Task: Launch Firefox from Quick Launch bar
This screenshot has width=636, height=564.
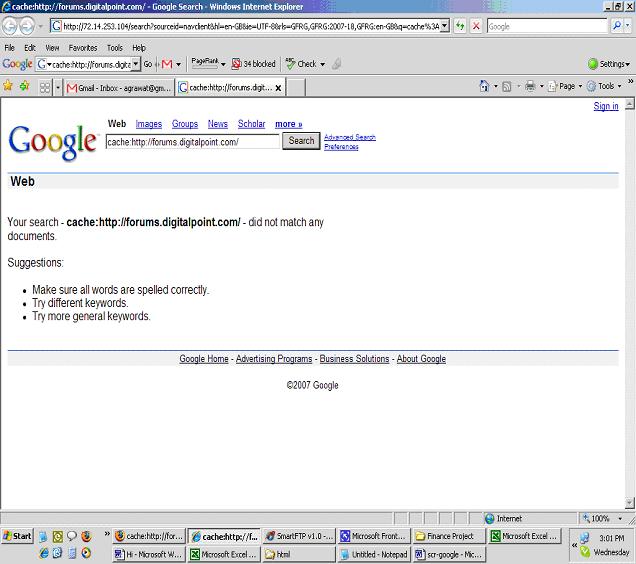Action: (86, 536)
